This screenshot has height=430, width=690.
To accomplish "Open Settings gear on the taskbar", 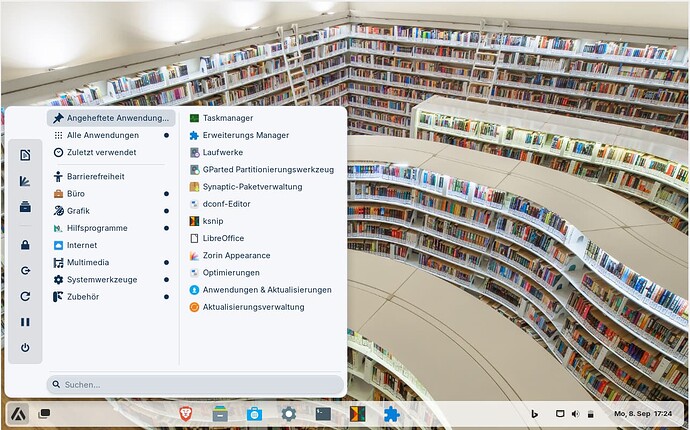I will [289, 414].
